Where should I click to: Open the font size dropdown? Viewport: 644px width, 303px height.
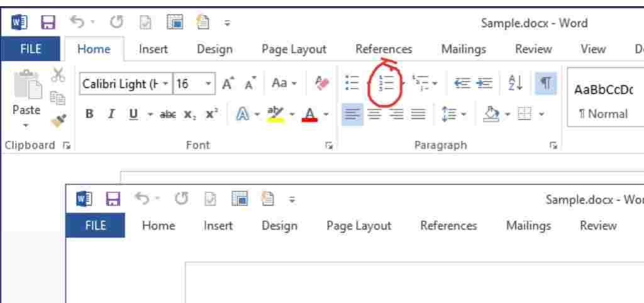(208, 84)
